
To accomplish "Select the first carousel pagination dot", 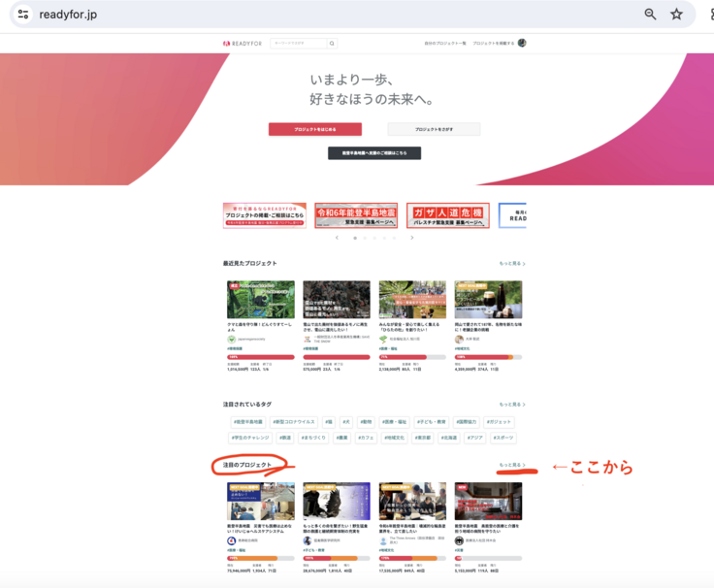I will 355,237.
